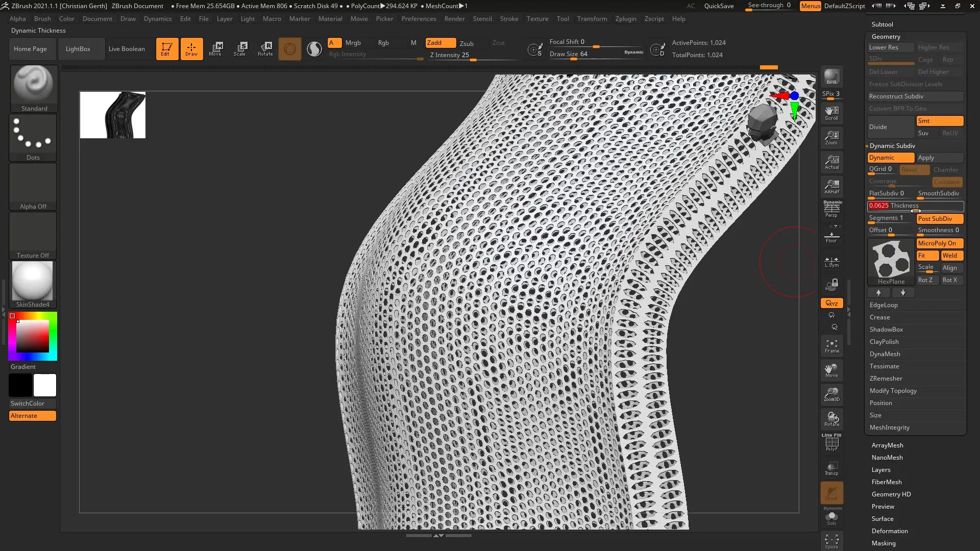Activate the Move tool icon
Image resolution: width=980 pixels, height=551 pixels.
215,49
